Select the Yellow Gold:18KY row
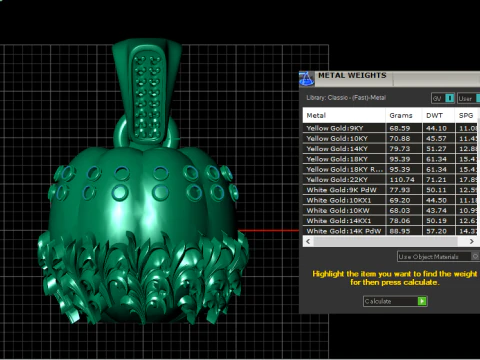 [390, 159]
